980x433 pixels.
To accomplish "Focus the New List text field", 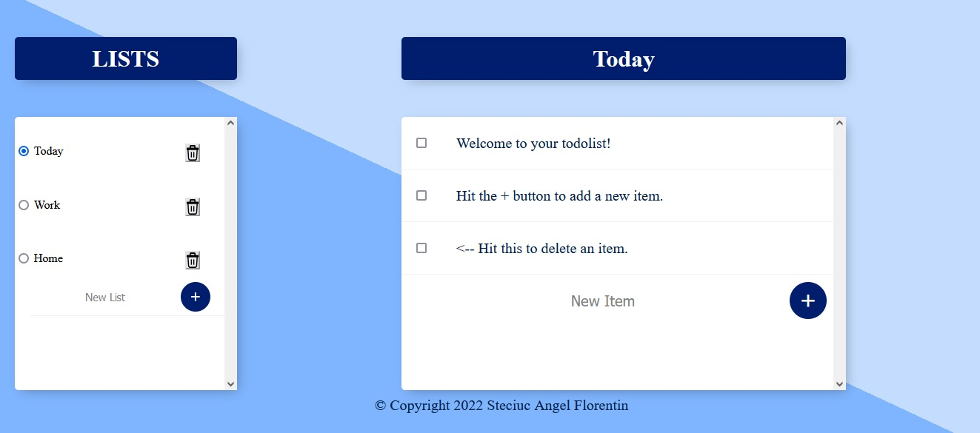I will click(x=105, y=298).
